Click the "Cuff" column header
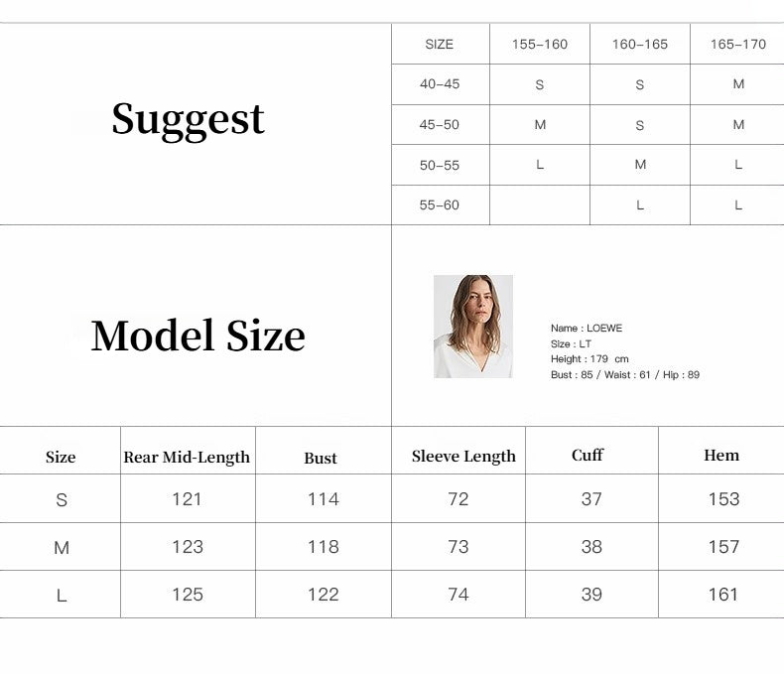 pyautogui.click(x=588, y=456)
